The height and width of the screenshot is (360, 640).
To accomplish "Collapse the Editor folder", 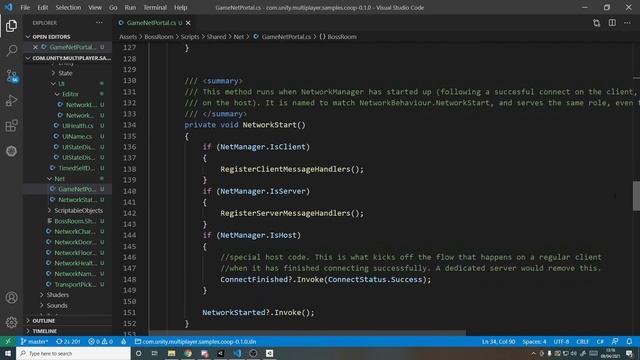I will pyautogui.click(x=69, y=94).
